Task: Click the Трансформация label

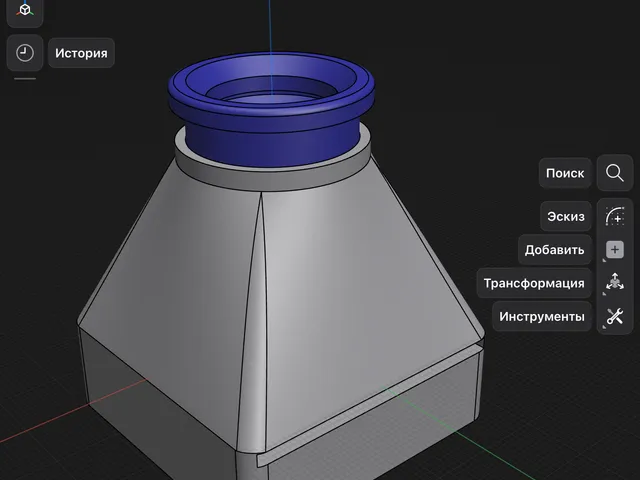Action: click(x=534, y=283)
